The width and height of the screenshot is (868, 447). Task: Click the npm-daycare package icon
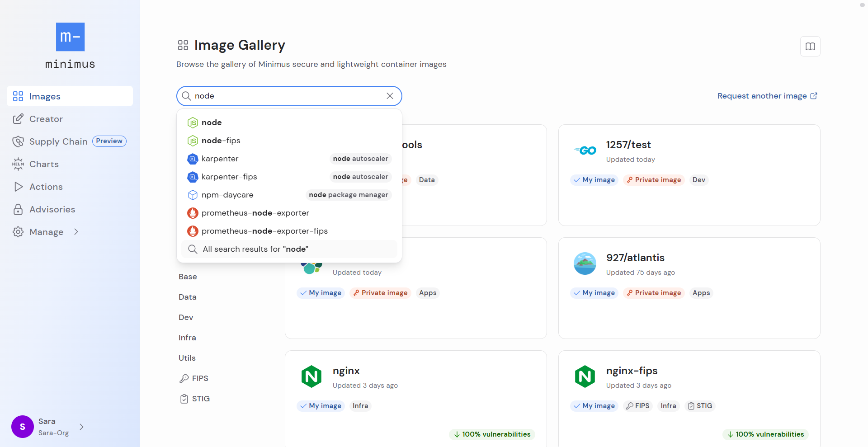click(x=193, y=195)
